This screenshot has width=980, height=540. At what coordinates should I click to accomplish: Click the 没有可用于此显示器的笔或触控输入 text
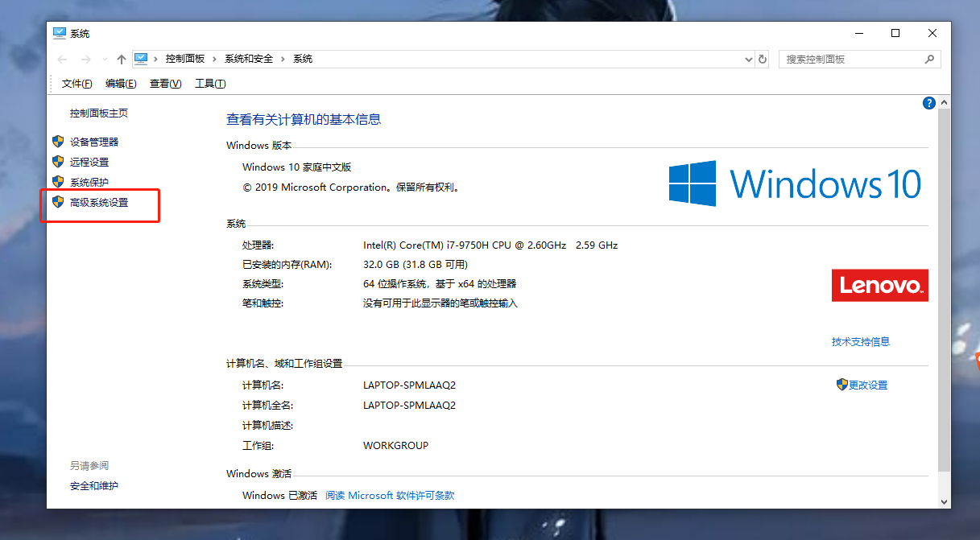(440, 303)
